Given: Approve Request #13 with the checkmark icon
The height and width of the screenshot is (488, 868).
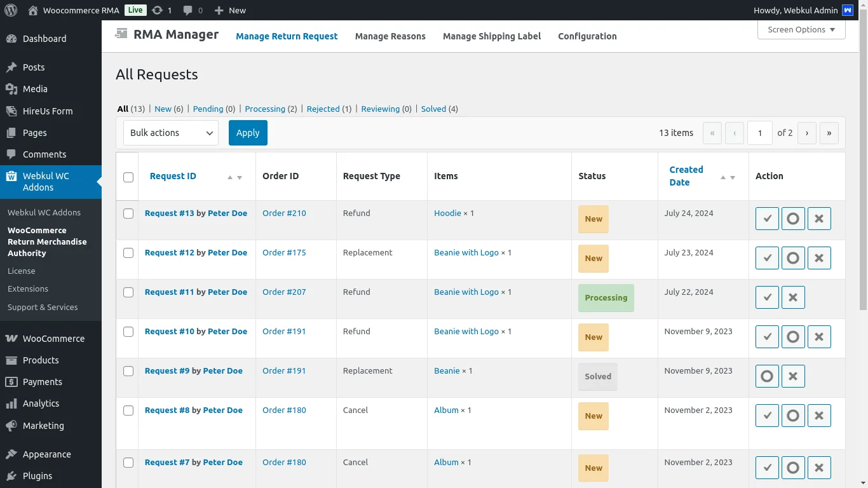Looking at the screenshot, I should point(767,219).
